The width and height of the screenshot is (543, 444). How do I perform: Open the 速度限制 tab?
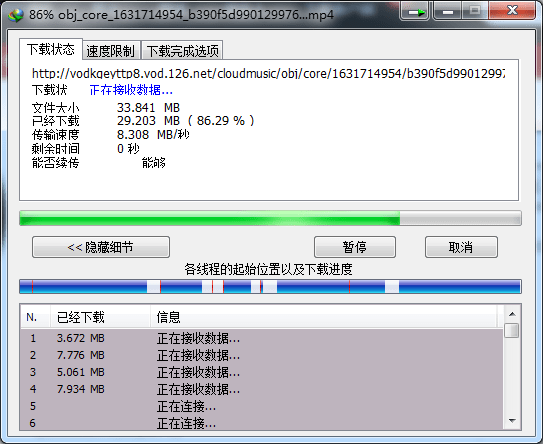click(x=111, y=51)
